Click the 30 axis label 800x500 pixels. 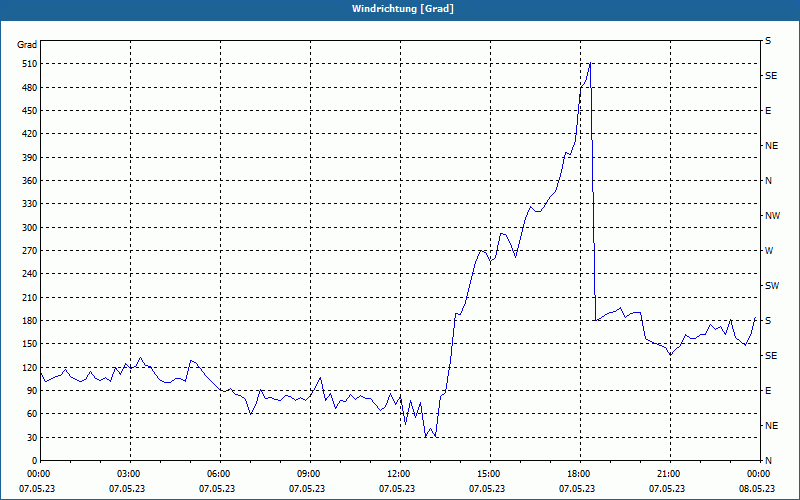32,437
